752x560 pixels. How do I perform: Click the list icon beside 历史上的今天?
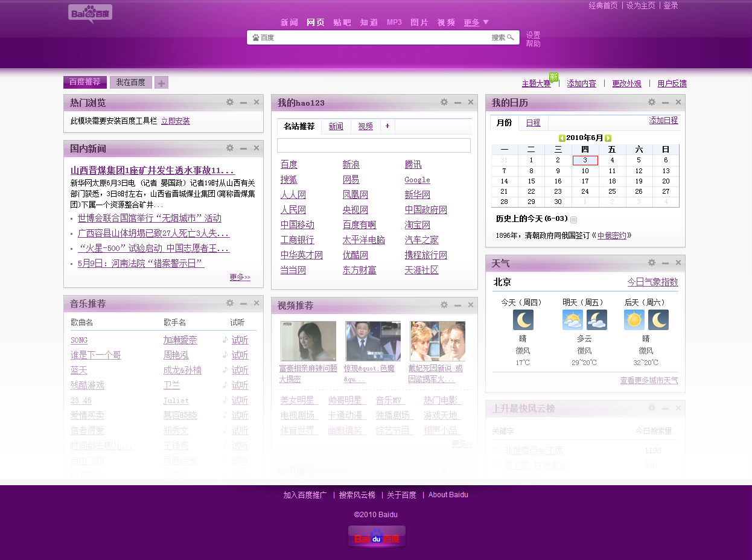[573, 220]
